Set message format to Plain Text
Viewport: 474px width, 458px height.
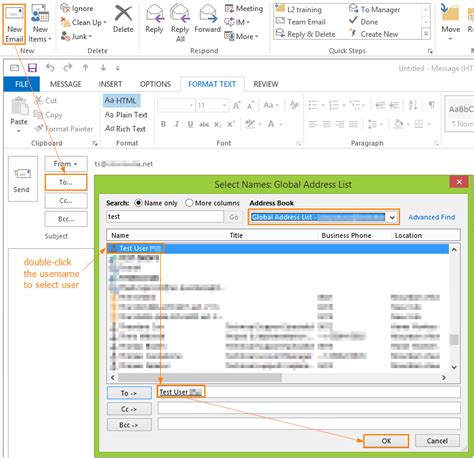point(126,115)
